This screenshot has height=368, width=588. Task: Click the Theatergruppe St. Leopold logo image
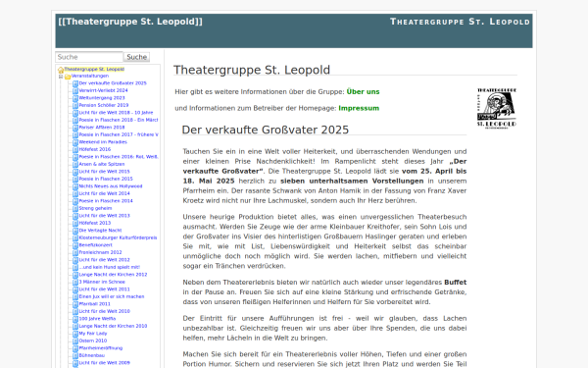[x=497, y=109]
